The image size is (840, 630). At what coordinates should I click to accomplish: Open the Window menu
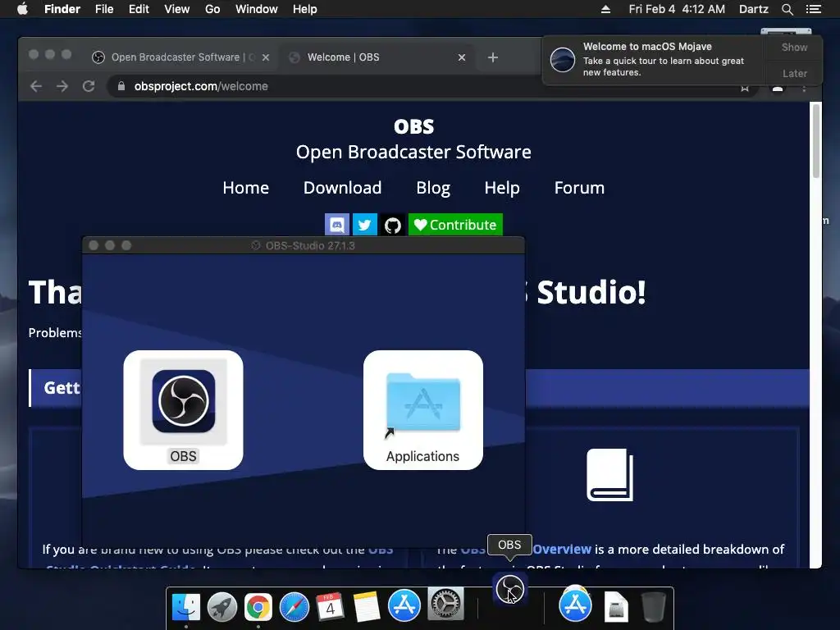(257, 9)
